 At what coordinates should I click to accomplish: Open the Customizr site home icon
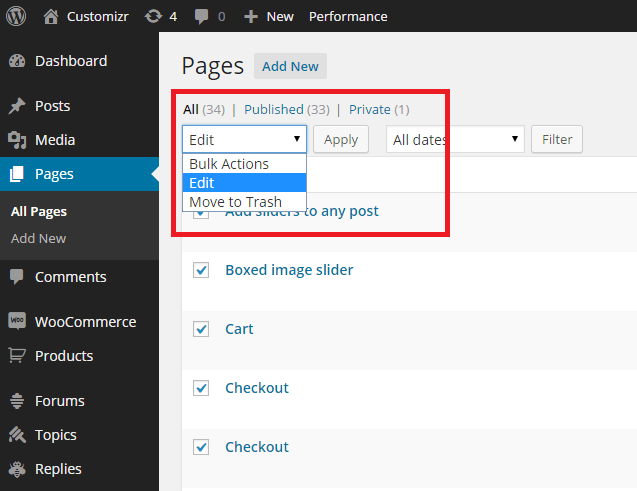[51, 16]
